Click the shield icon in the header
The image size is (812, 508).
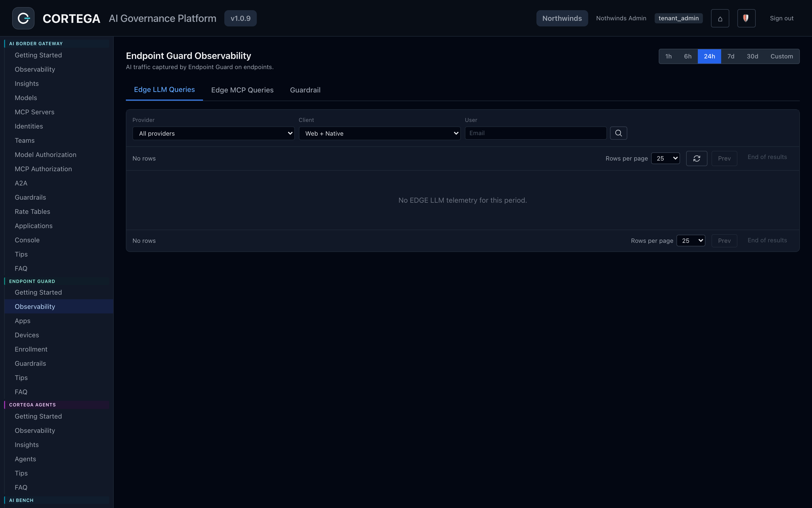[746, 18]
